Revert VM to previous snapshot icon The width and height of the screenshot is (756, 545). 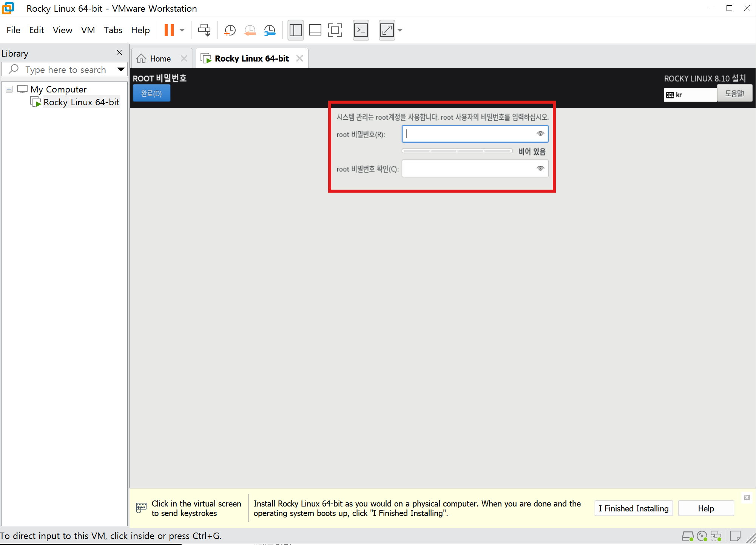[x=250, y=30]
